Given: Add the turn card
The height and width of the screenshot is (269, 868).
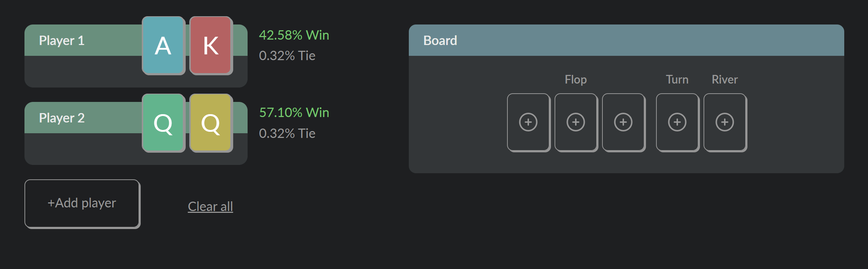Looking at the screenshot, I should [677, 122].
